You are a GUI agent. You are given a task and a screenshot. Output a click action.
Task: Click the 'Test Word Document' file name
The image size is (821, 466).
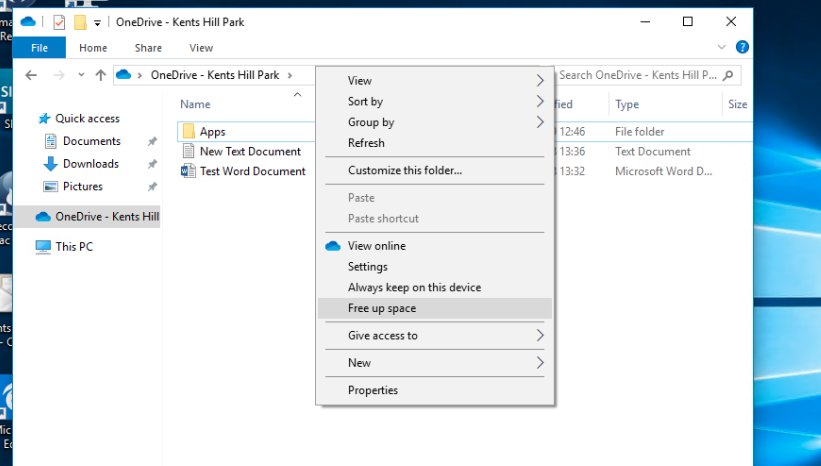click(253, 171)
